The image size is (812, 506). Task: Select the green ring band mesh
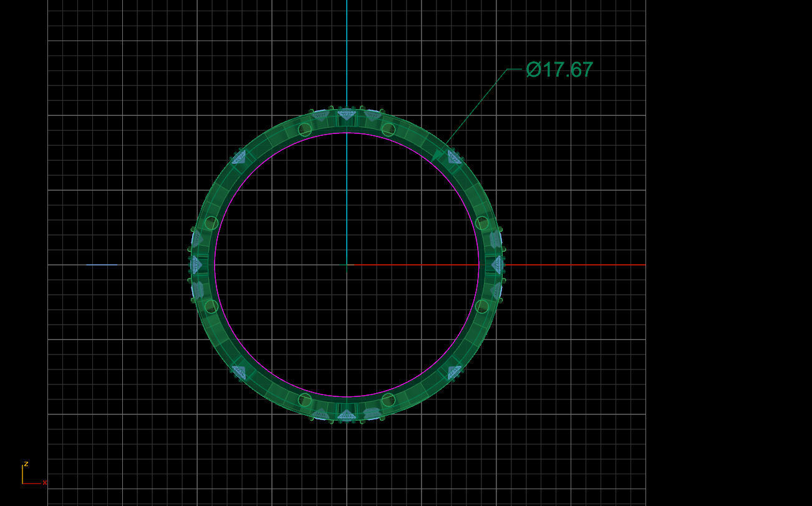pyautogui.click(x=347, y=265)
